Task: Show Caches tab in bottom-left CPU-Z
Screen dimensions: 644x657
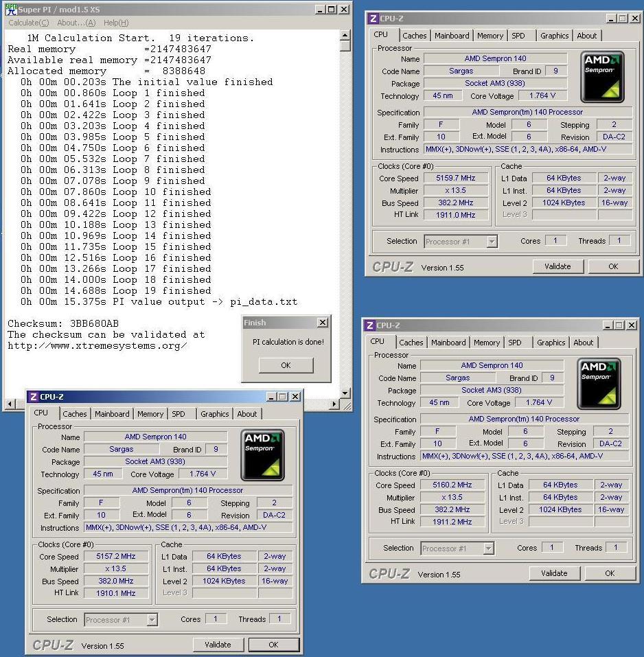Action: click(x=75, y=413)
